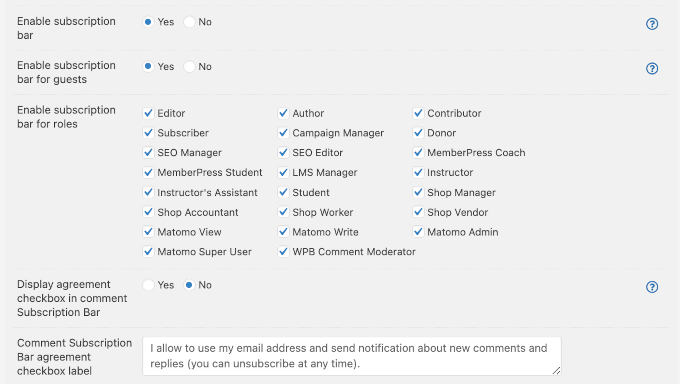Select No for subscription bar for guests

pyautogui.click(x=189, y=66)
